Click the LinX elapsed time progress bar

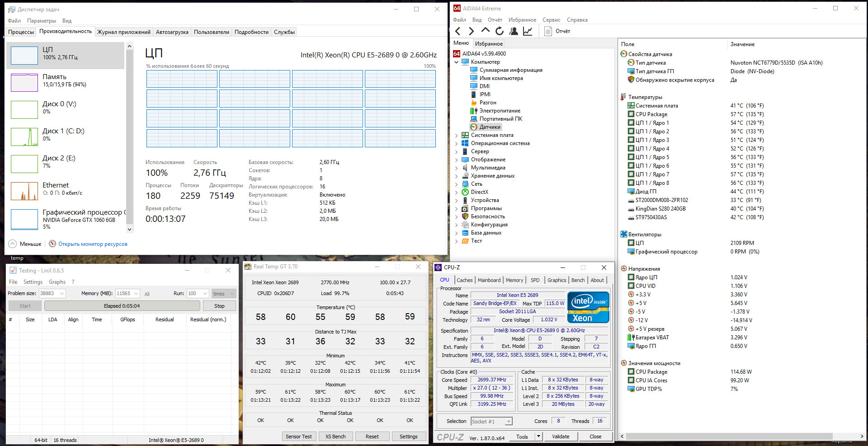[x=122, y=306]
